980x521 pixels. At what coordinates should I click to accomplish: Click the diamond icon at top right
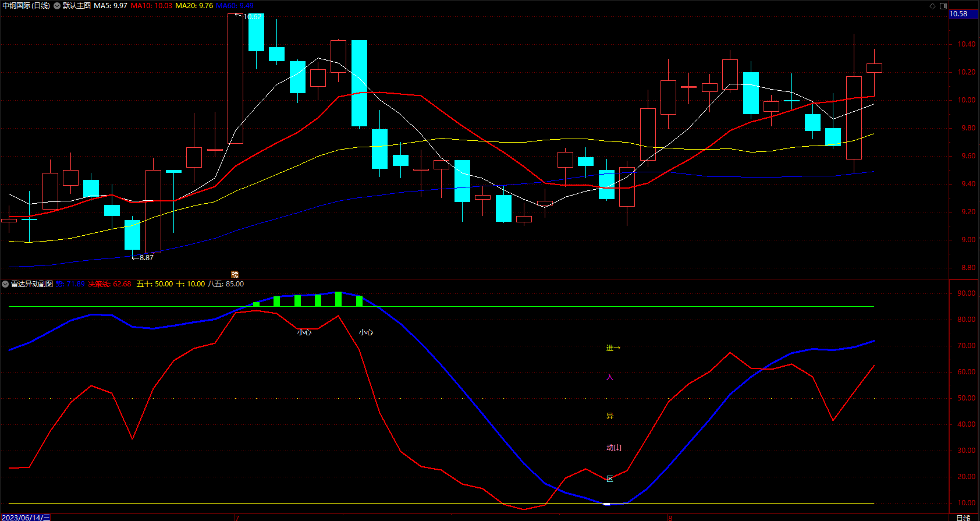[x=932, y=6]
